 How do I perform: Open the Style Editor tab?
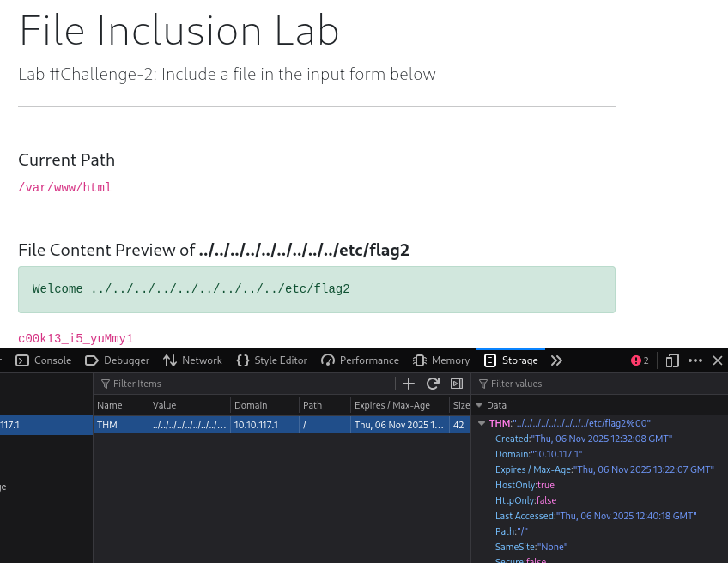coord(272,360)
